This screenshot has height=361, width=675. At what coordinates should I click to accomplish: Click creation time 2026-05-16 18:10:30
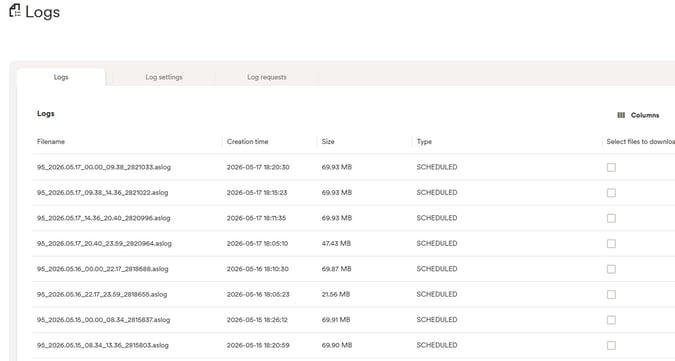point(257,268)
